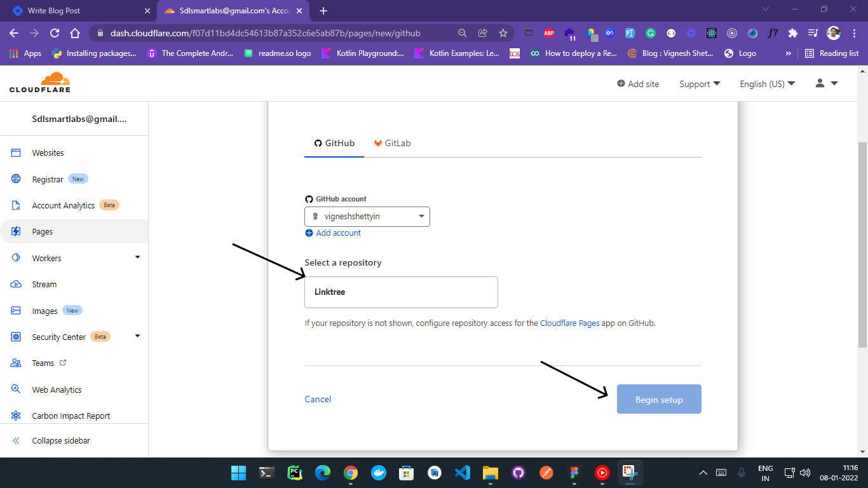
Task: Open Chrome tab search dropdown
Action: point(766,10)
